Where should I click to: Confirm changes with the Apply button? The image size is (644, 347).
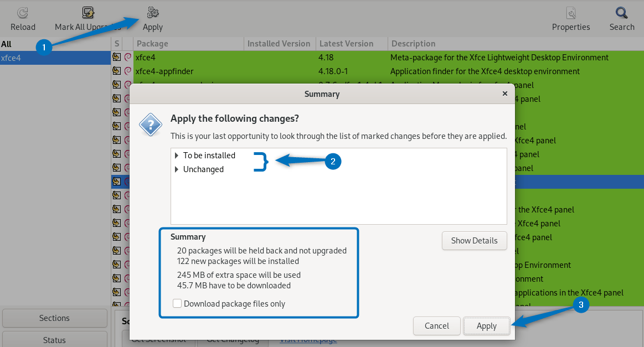(486, 326)
